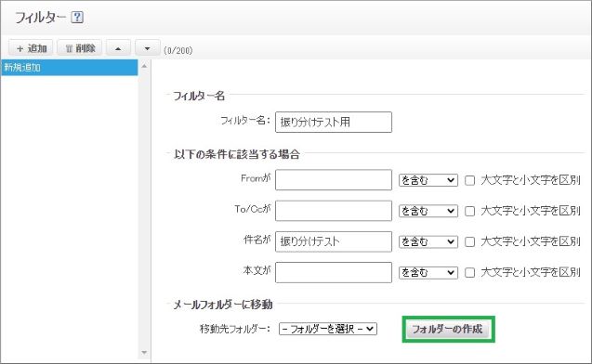
Task: Open the Fromが を含む condition dropdown
Action: coord(428,180)
